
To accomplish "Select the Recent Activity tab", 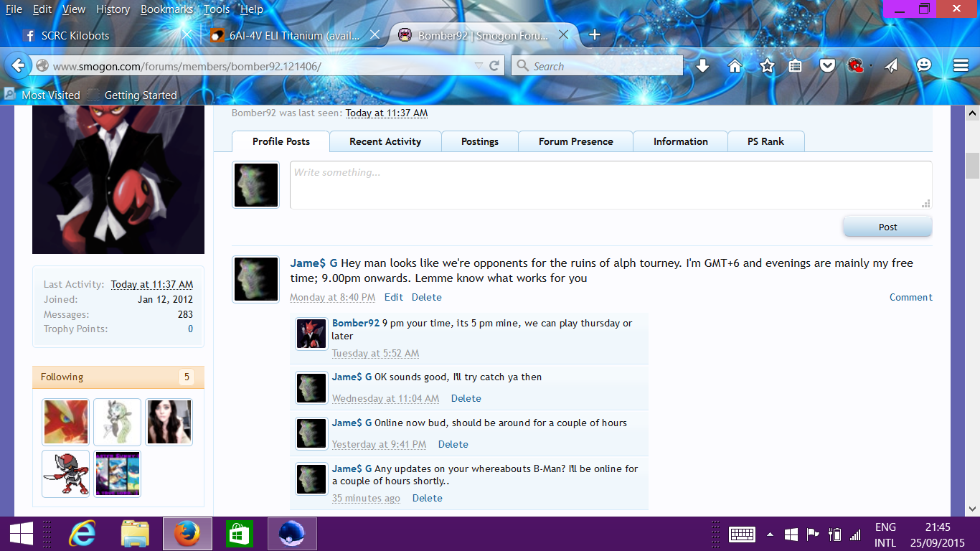I will pos(385,141).
